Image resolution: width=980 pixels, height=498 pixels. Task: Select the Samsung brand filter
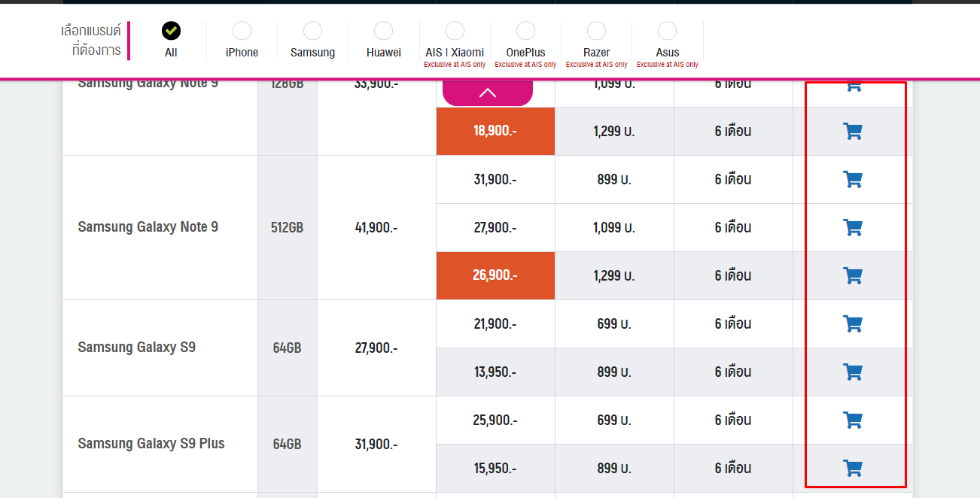coord(312,31)
